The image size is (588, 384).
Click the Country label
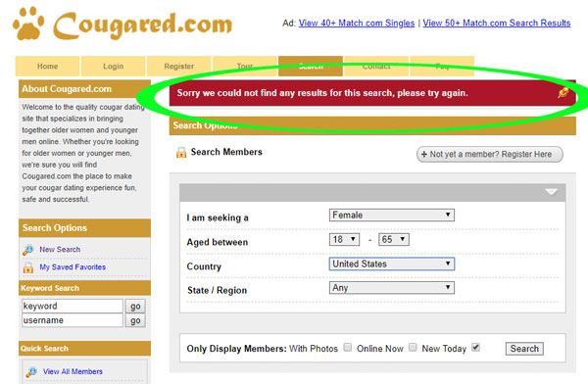(x=204, y=266)
